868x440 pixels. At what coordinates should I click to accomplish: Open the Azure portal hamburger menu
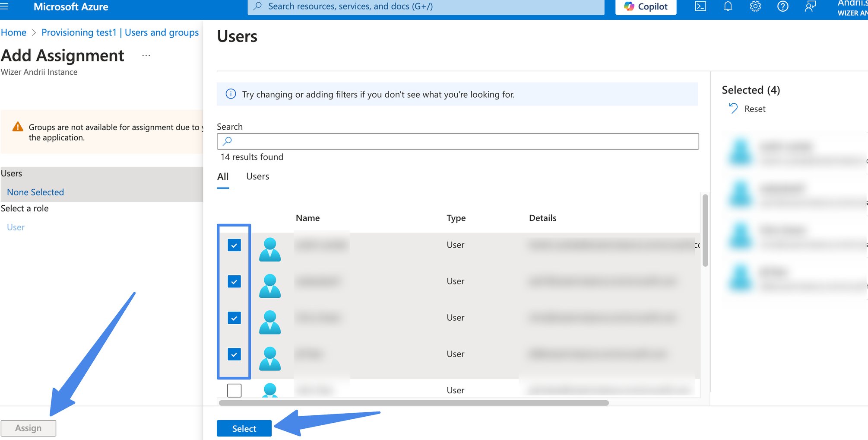pyautogui.click(x=4, y=6)
